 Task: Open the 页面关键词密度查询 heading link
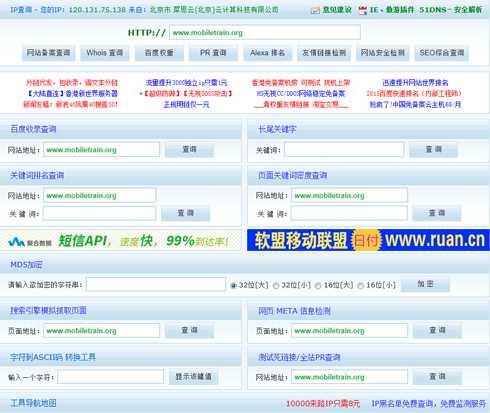point(293,175)
